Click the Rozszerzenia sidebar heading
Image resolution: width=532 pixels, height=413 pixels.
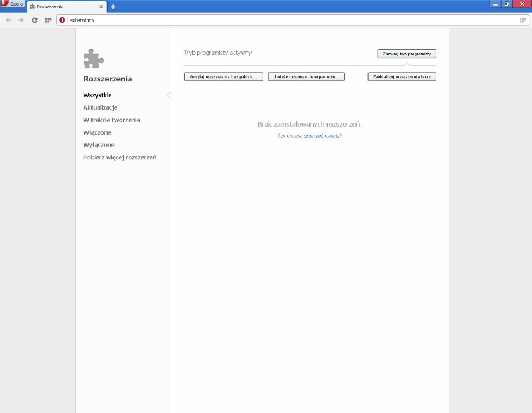108,79
